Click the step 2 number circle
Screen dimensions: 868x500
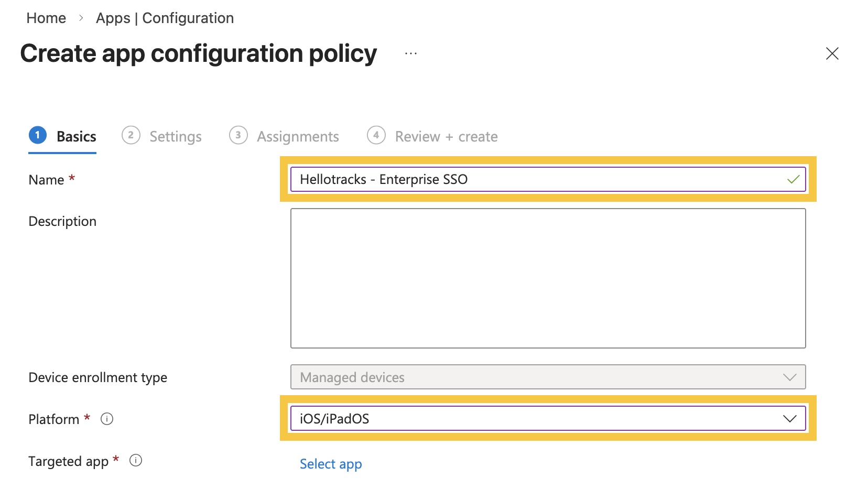pyautogui.click(x=131, y=135)
